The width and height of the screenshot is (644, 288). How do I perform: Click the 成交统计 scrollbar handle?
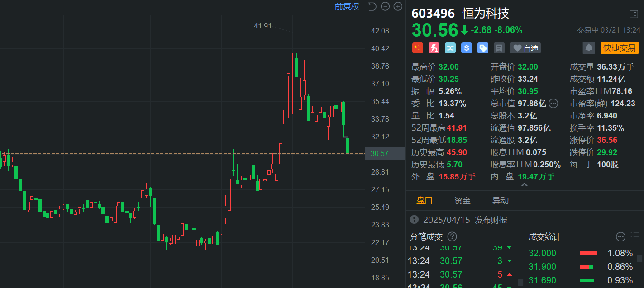tap(639, 259)
